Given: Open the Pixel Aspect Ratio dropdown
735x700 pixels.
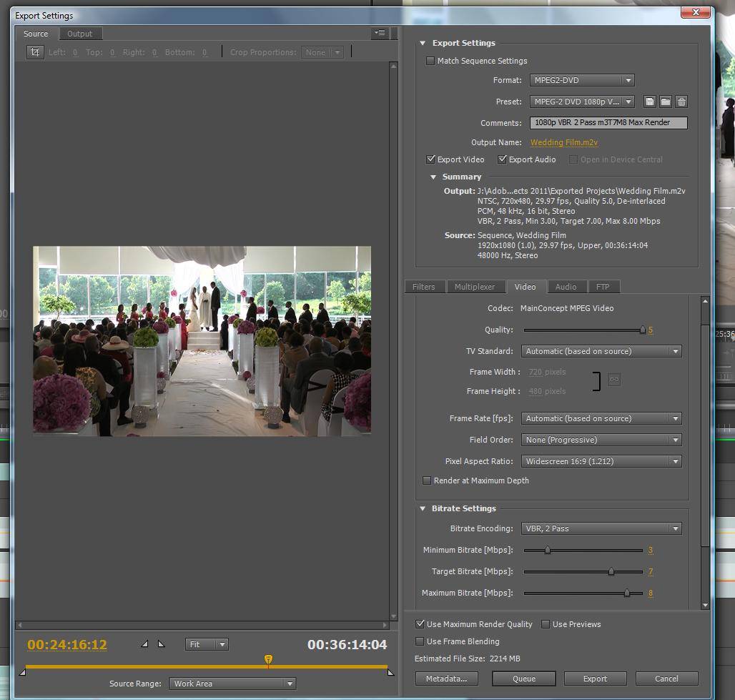Looking at the screenshot, I should [601, 461].
